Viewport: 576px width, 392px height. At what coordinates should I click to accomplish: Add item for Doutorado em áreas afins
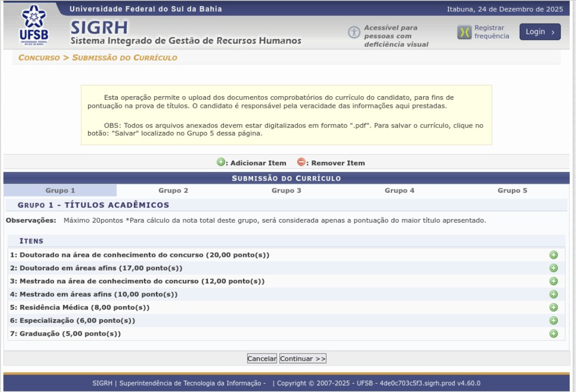click(x=553, y=268)
